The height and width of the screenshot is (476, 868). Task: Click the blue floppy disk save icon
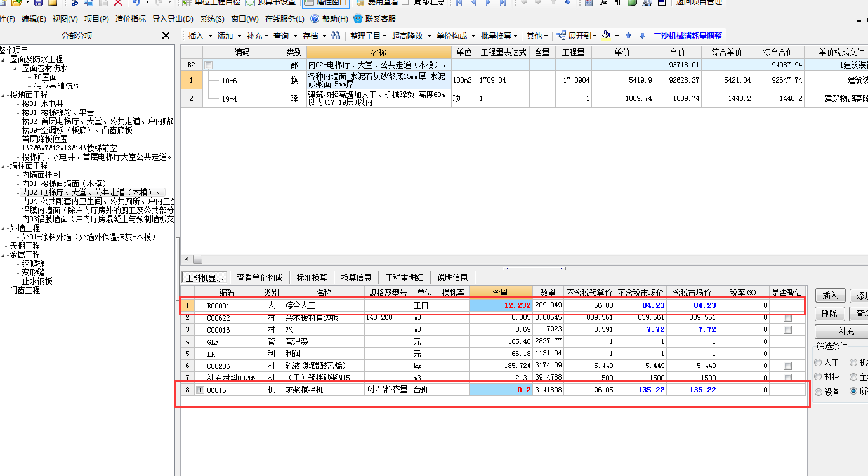tap(38, 3)
